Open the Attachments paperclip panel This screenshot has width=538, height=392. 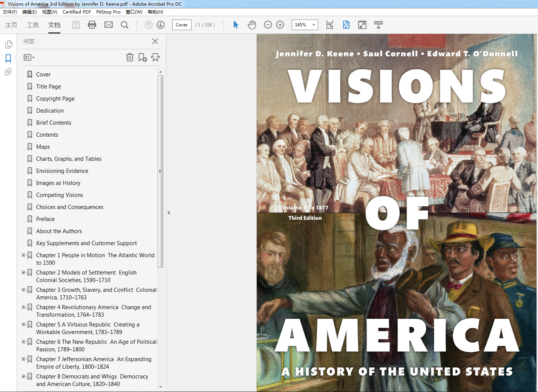click(8, 72)
